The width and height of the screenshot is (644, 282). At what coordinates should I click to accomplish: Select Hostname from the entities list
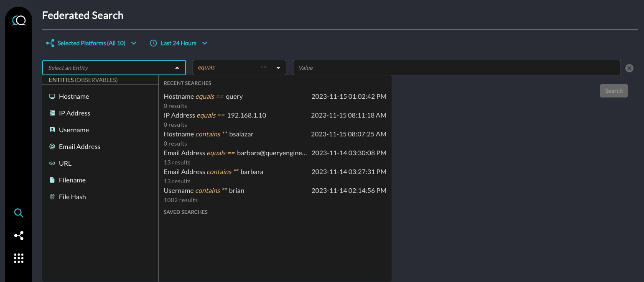click(74, 96)
